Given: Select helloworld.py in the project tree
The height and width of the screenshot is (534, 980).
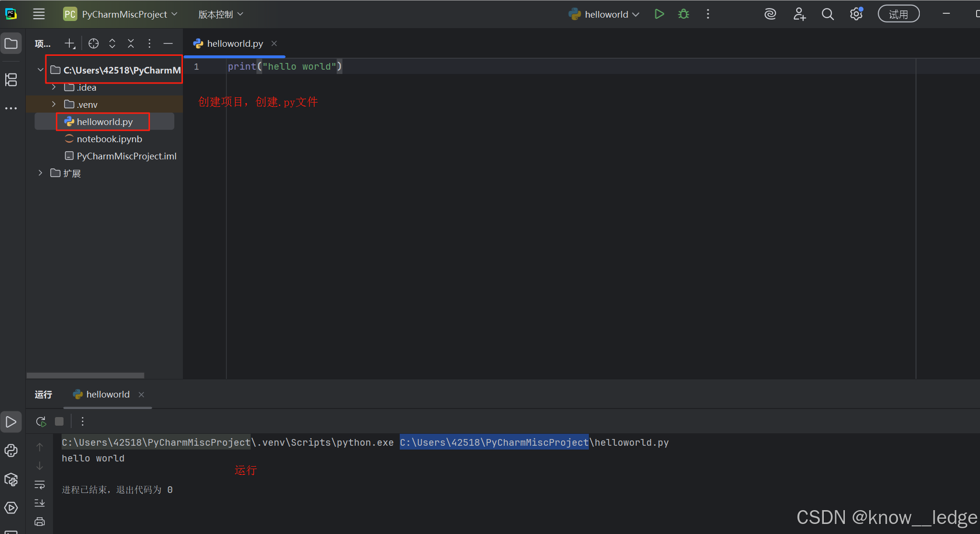Looking at the screenshot, I should tap(105, 122).
